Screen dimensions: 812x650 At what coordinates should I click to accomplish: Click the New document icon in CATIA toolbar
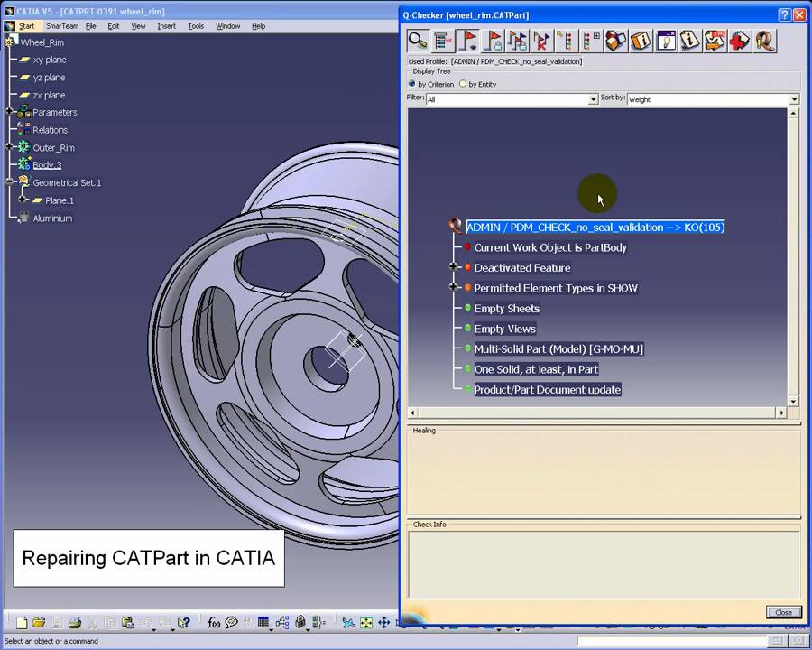pos(22,623)
